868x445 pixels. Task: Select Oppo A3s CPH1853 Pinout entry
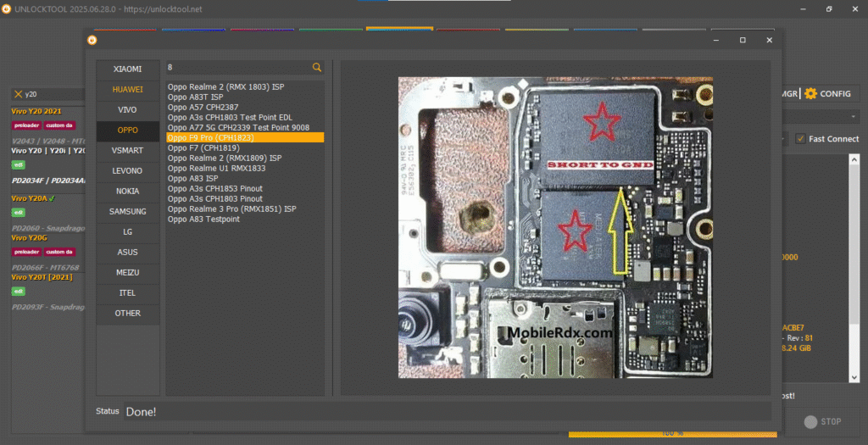coord(245,189)
